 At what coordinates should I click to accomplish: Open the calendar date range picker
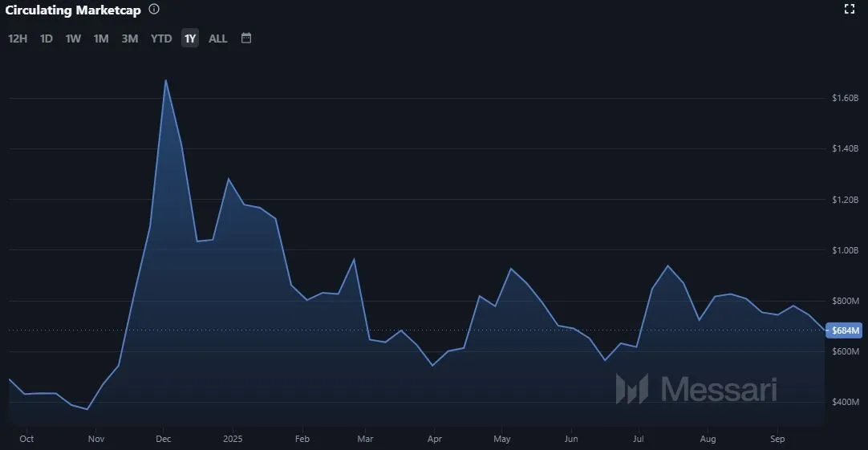[x=246, y=38]
